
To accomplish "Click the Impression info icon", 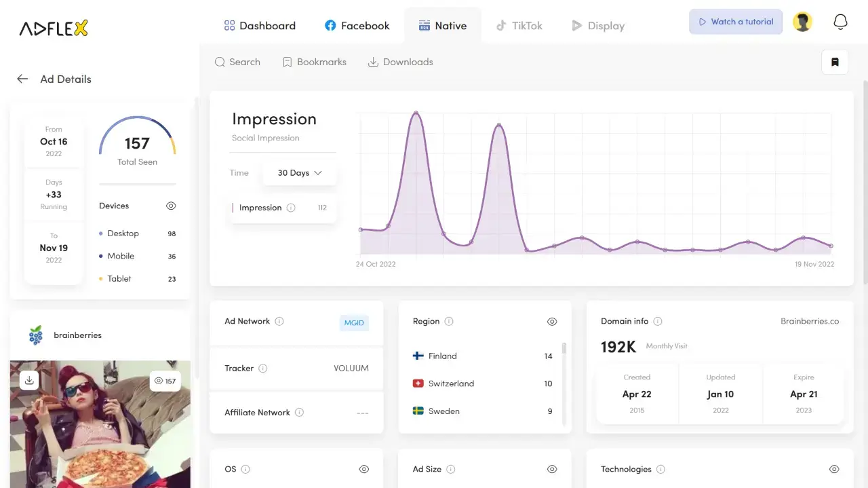I will tap(291, 208).
